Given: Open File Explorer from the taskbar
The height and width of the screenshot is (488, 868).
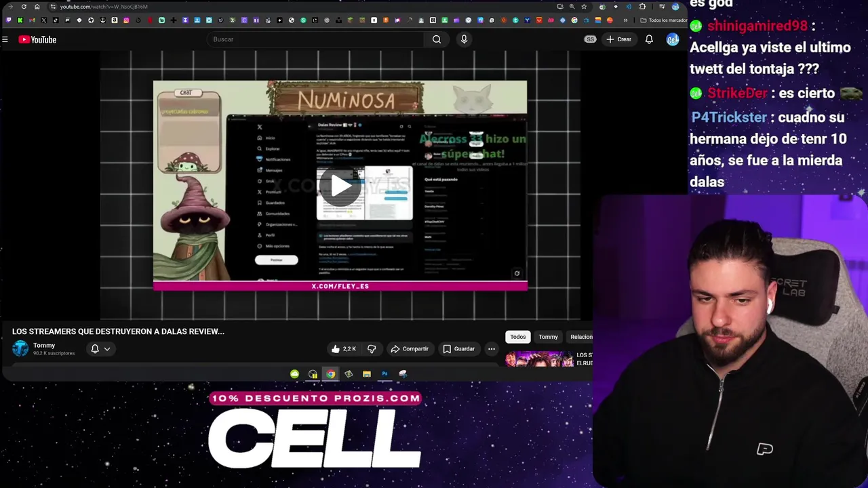Looking at the screenshot, I should (x=366, y=374).
